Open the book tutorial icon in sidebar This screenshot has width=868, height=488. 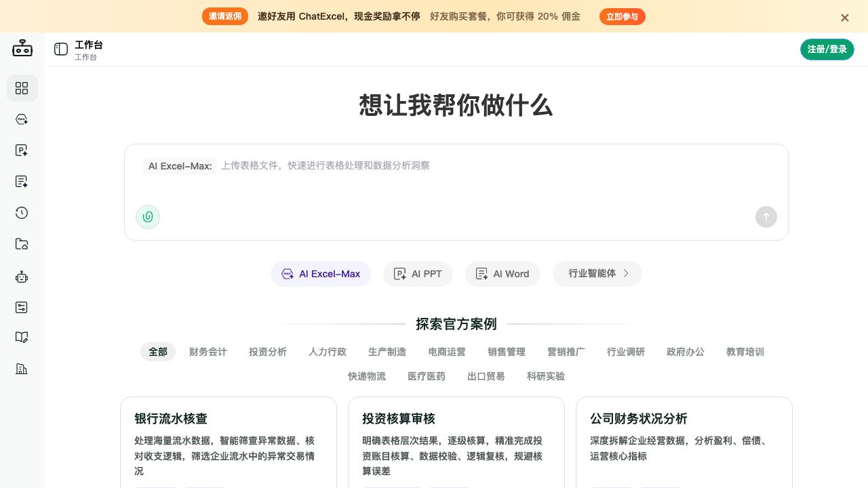[x=22, y=338]
